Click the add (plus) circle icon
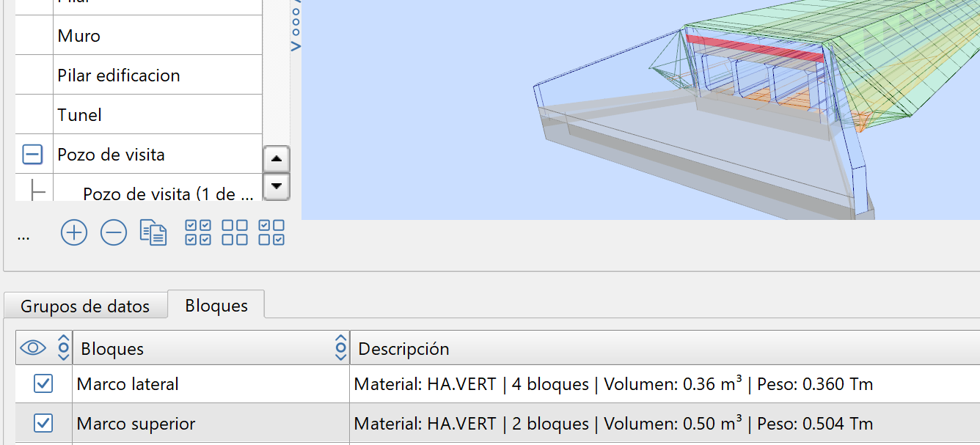This screenshot has height=445, width=980. (x=74, y=233)
